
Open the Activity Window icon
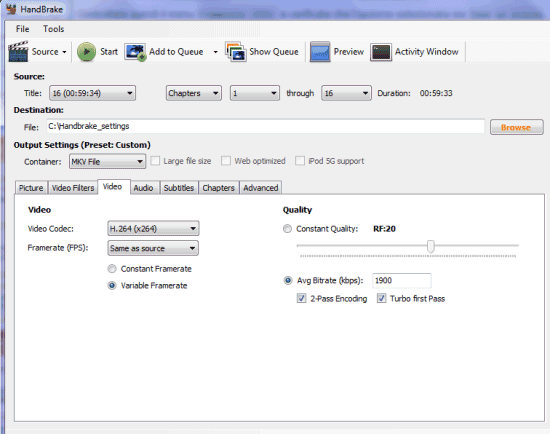[381, 52]
